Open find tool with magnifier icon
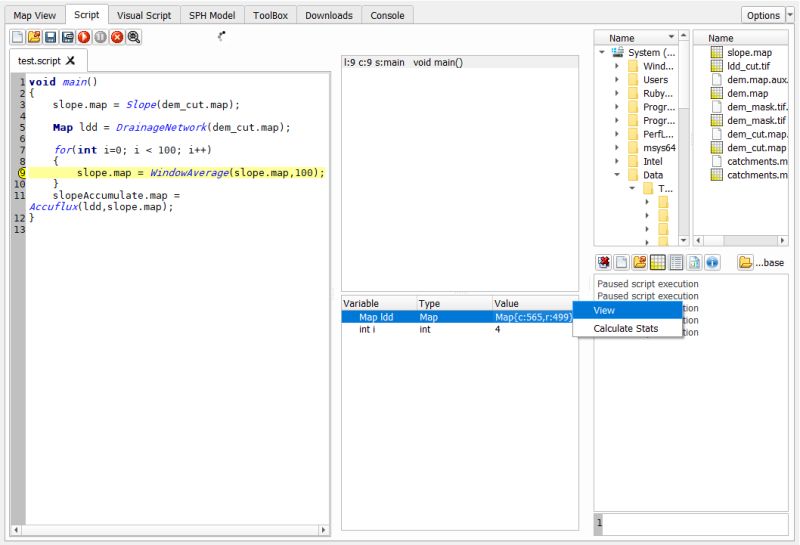Screen dimensions: 800x545 pos(134,37)
